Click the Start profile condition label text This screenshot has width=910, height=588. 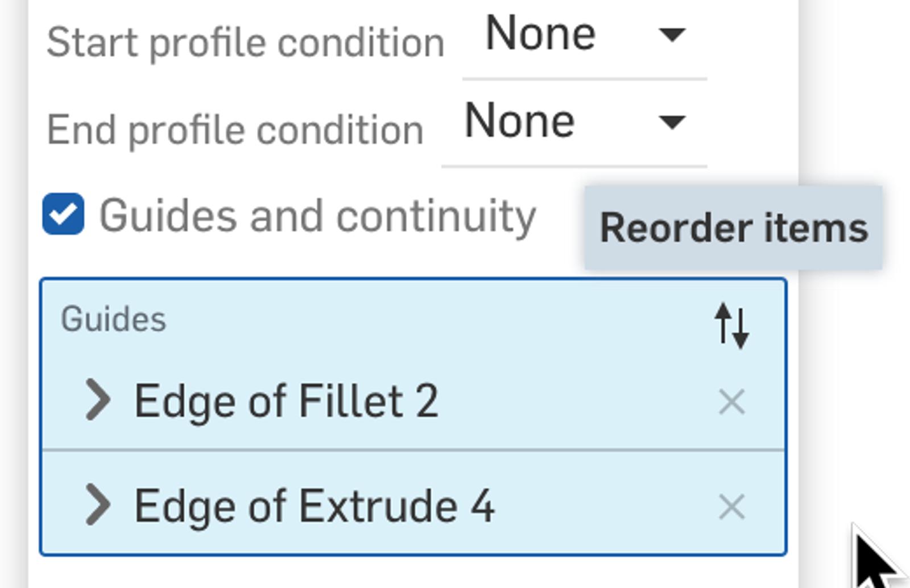[245, 43]
